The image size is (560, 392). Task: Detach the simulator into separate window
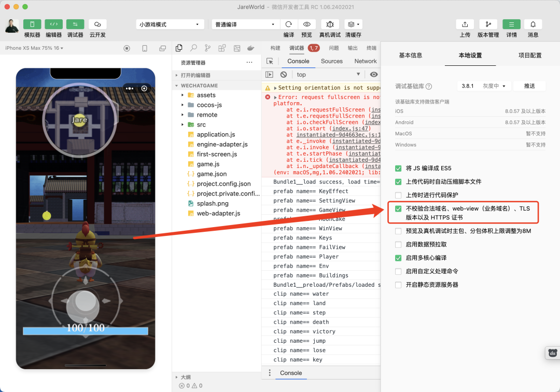point(162,48)
